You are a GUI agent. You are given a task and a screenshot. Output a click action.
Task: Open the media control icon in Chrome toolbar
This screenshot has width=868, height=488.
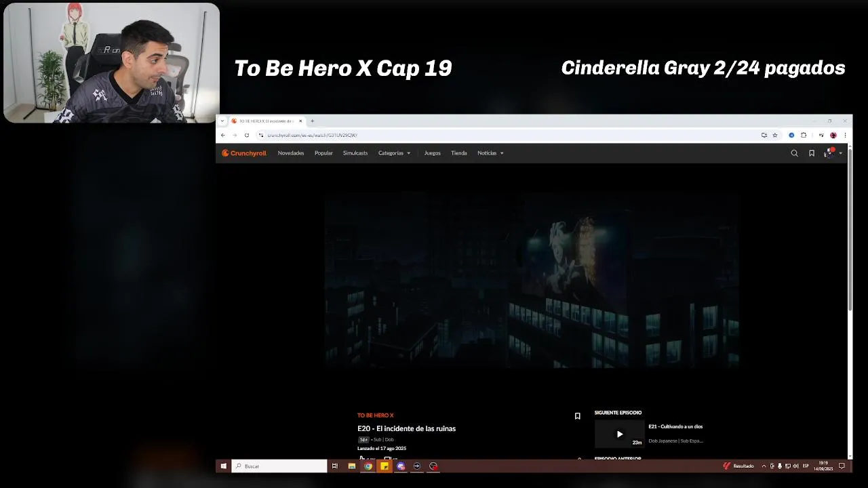821,135
